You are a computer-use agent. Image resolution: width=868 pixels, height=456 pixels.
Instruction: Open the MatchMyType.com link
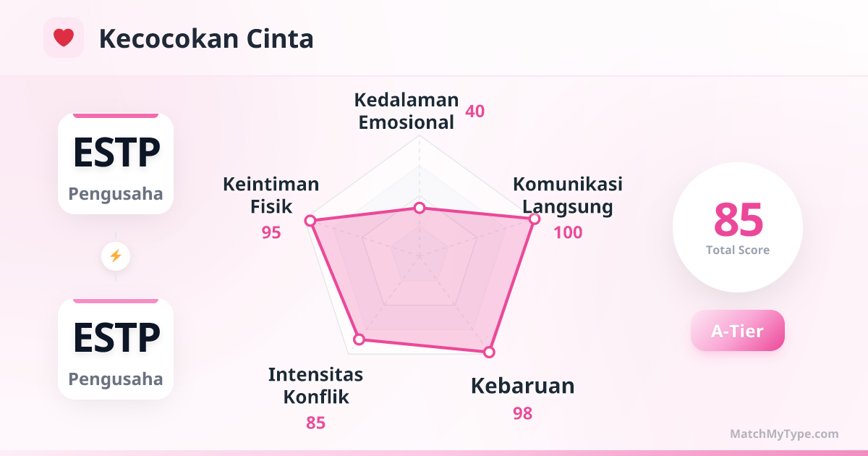tap(784, 434)
